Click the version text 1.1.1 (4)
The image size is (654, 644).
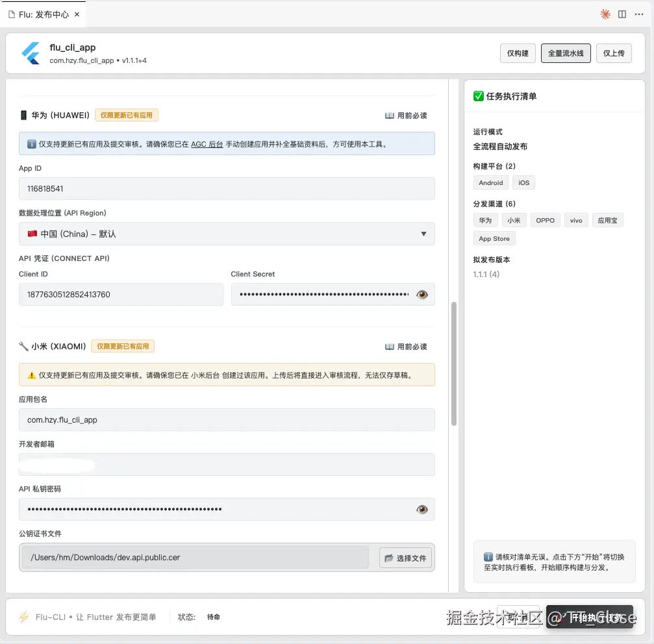click(486, 274)
